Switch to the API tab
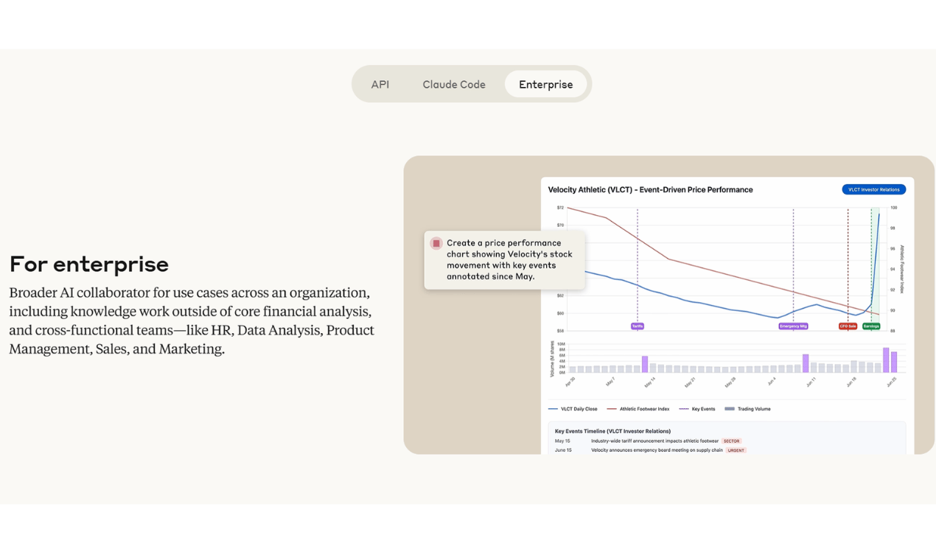This screenshot has height=560, width=936. [x=380, y=84]
